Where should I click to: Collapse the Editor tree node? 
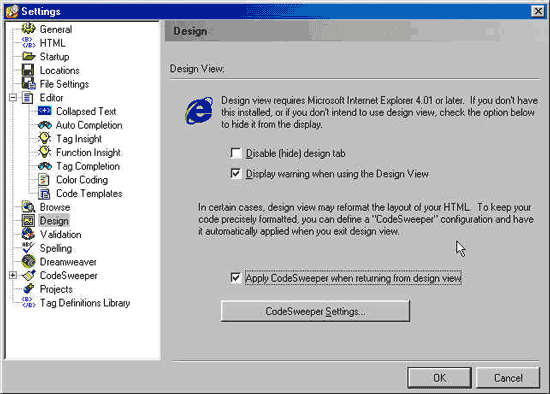[13, 98]
